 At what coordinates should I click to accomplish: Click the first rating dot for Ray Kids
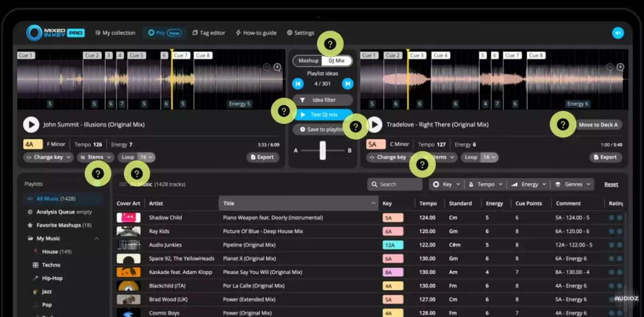tap(611, 231)
